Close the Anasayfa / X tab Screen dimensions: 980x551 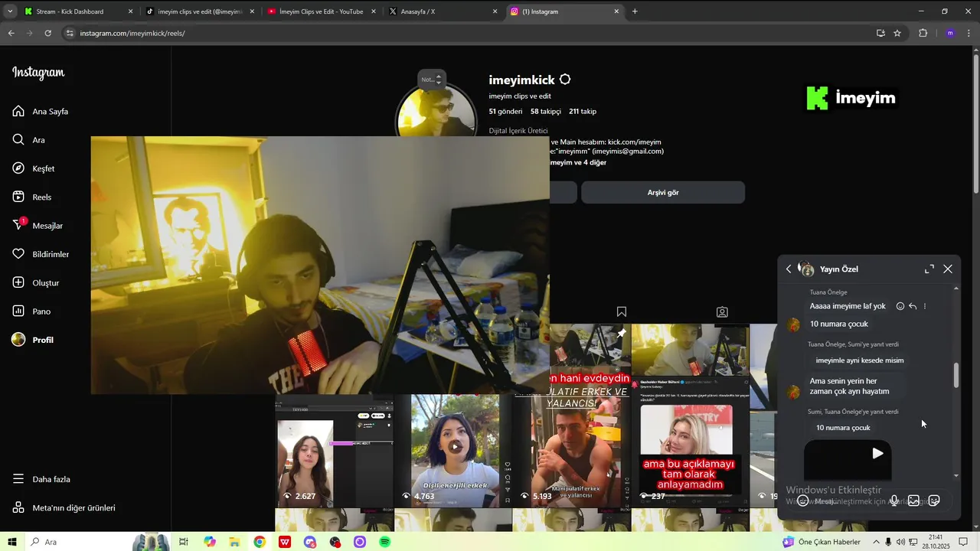(495, 11)
